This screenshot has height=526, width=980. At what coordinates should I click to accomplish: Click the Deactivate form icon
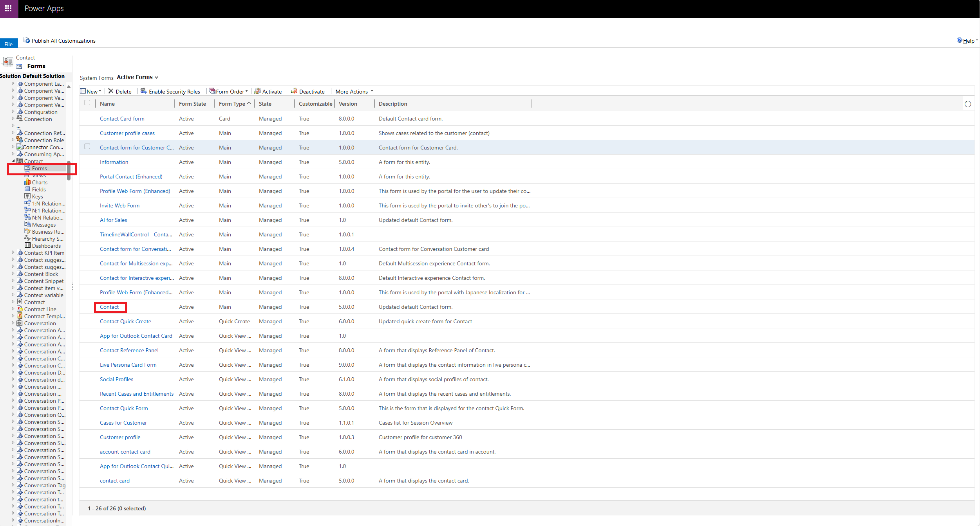click(294, 91)
